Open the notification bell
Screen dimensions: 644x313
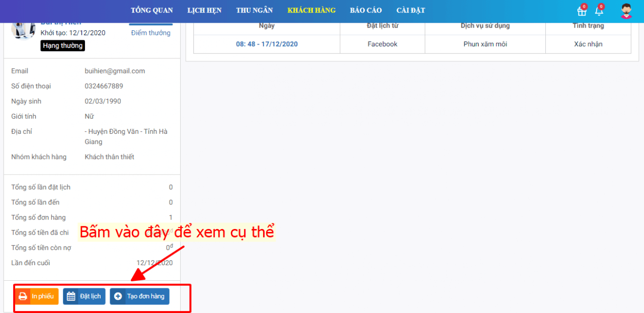599,11
